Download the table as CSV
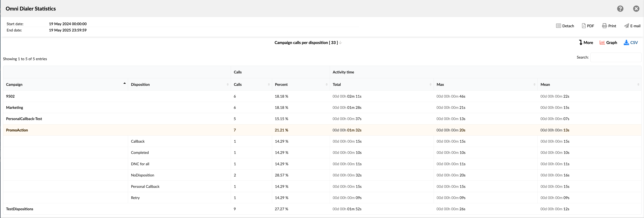The width and height of the screenshot is (644, 218). (631, 43)
